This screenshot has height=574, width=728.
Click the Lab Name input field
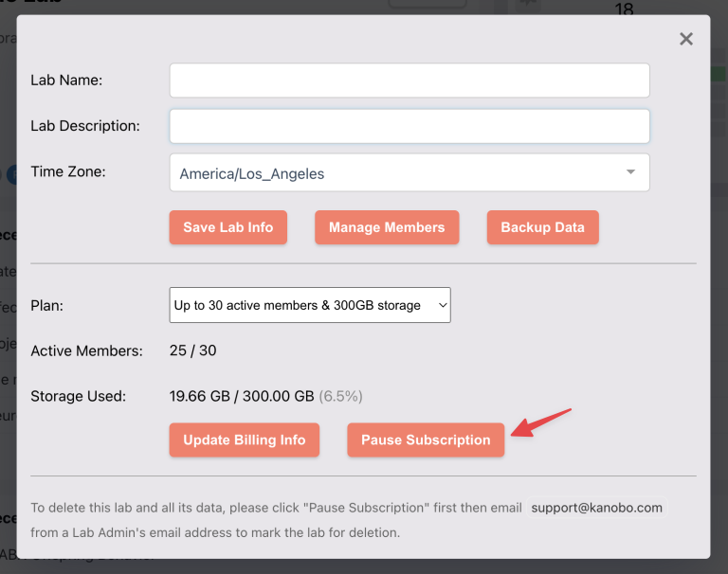coord(409,81)
